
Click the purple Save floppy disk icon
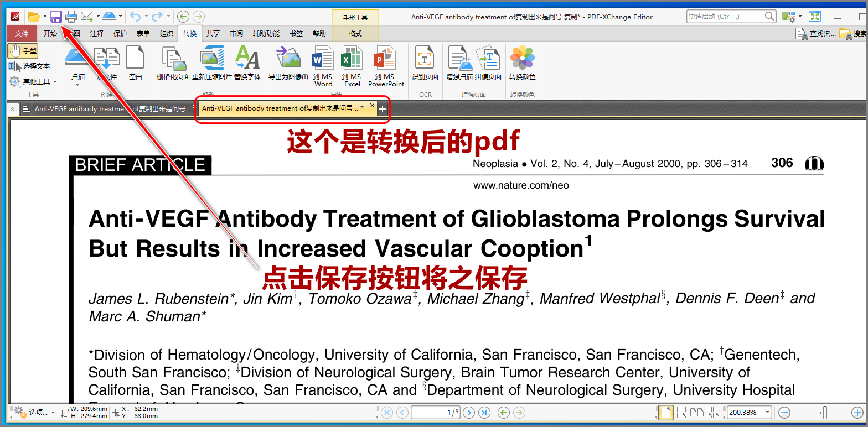(x=56, y=17)
